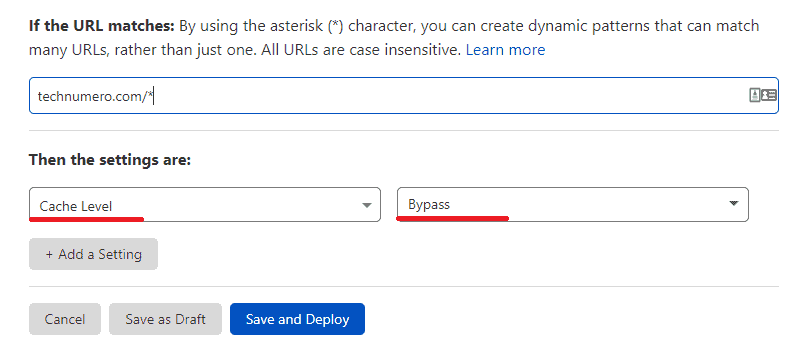This screenshot has height=362, width=811.
Task: Open the Cache Level setting dropdown
Action: (x=205, y=205)
